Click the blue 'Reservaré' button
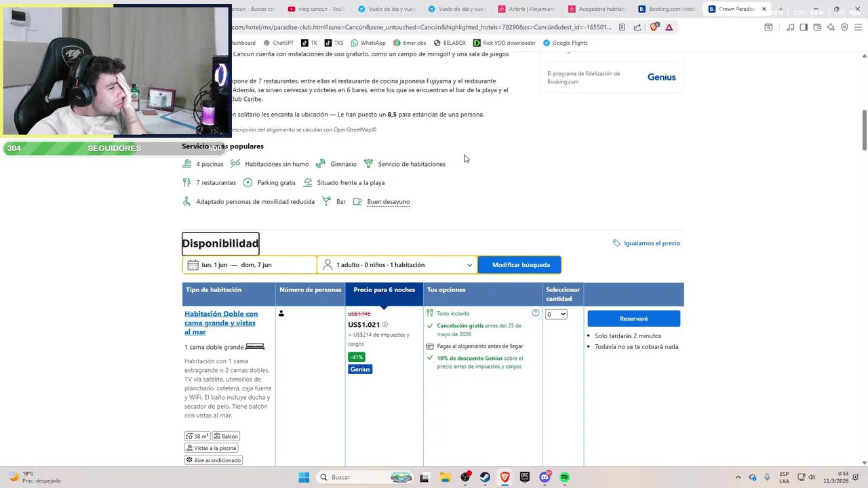 (x=633, y=319)
